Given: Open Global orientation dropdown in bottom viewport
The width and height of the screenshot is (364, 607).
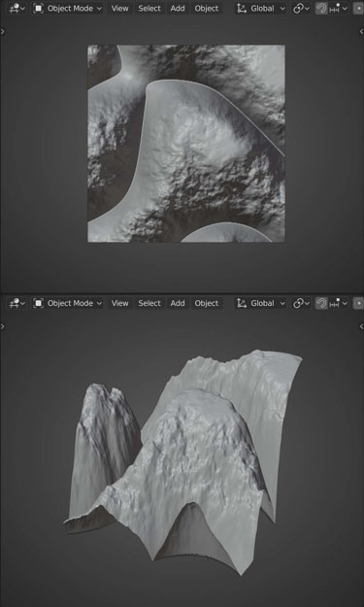Looking at the screenshot, I should pyautogui.click(x=261, y=303).
